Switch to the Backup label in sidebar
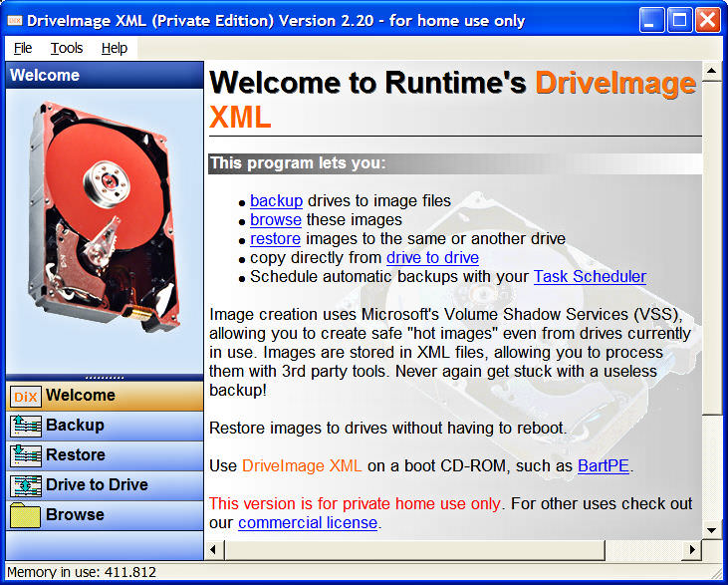The image size is (728, 585). pyautogui.click(x=75, y=426)
